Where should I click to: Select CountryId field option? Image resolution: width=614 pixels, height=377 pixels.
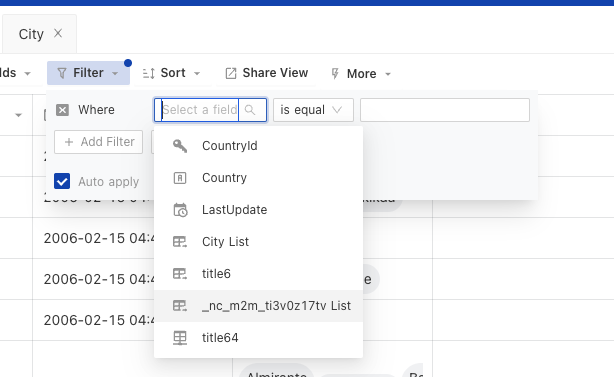pos(258,146)
